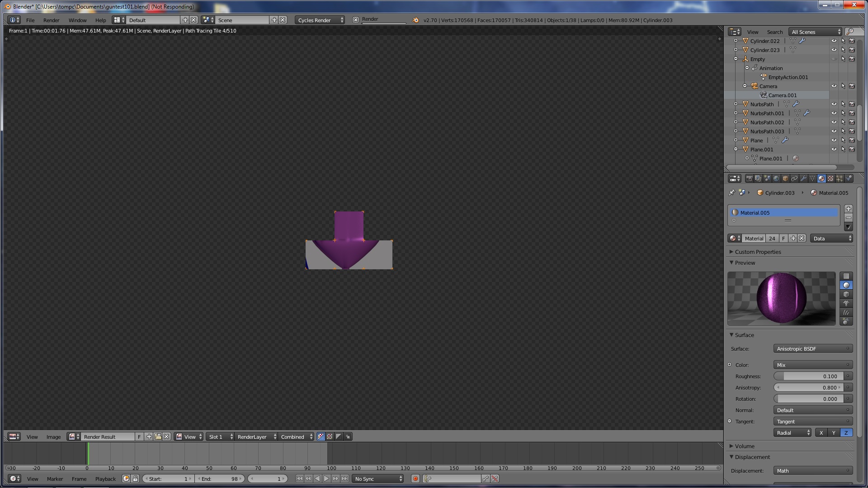This screenshot has height=488, width=868.
Task: Click the material preview sphere thumbnail
Action: click(782, 298)
